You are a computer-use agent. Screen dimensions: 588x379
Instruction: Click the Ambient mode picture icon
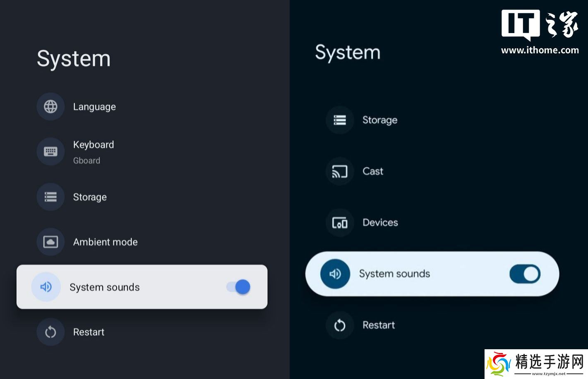[x=50, y=242]
